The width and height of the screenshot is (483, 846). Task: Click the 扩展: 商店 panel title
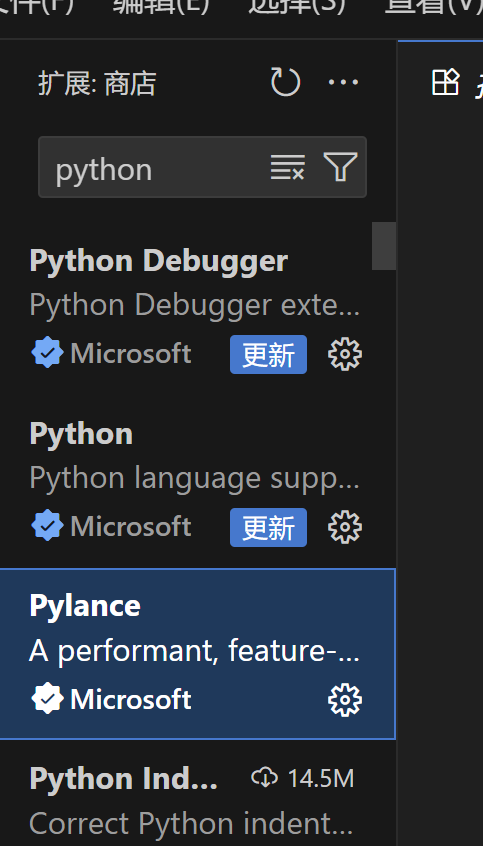97,84
